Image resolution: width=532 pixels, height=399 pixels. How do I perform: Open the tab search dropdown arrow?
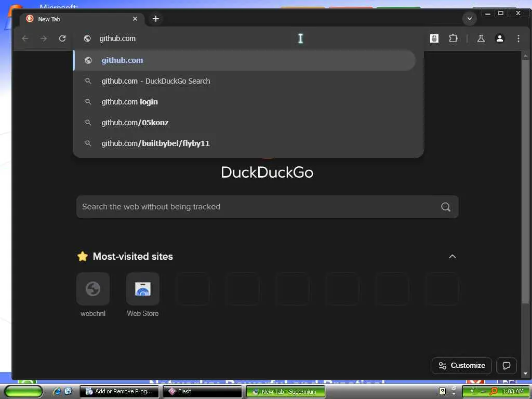[x=470, y=19]
